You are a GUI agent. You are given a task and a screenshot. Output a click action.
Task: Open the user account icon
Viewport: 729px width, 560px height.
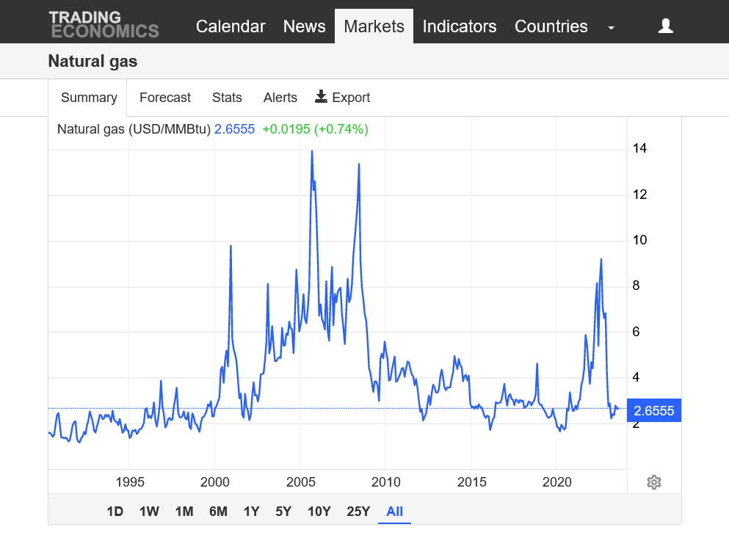[665, 26]
